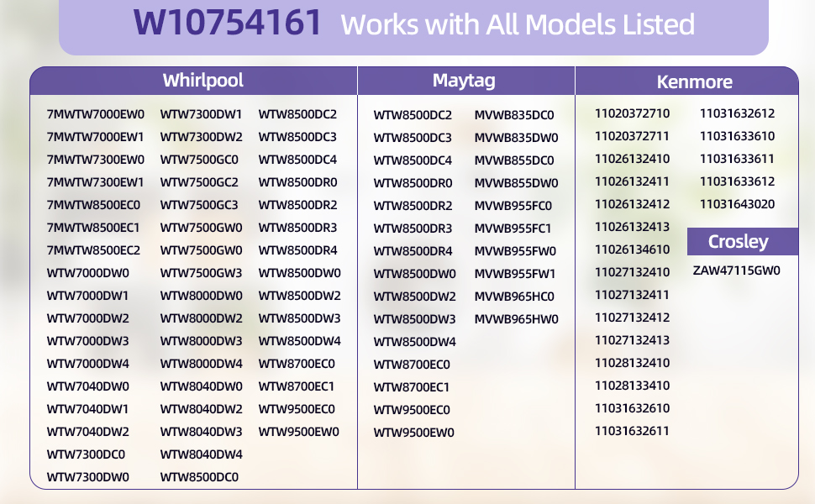
Task: Choose model WTW7040DW1
Action: click(x=87, y=409)
